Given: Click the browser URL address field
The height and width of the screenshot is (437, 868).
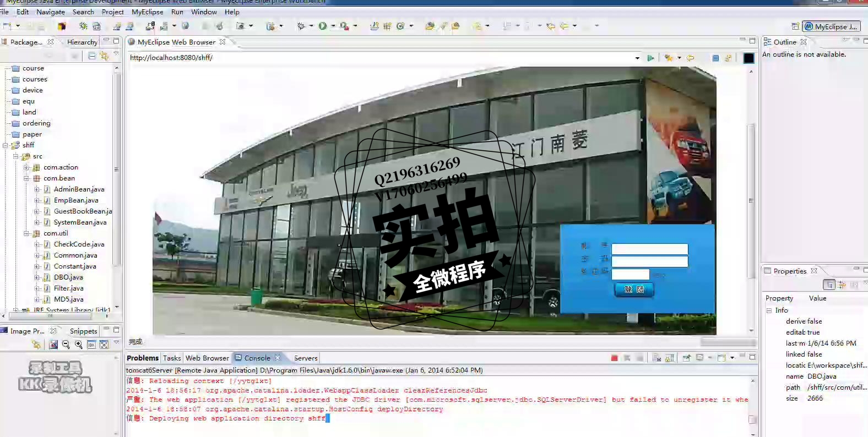Looking at the screenshot, I should click(x=380, y=58).
